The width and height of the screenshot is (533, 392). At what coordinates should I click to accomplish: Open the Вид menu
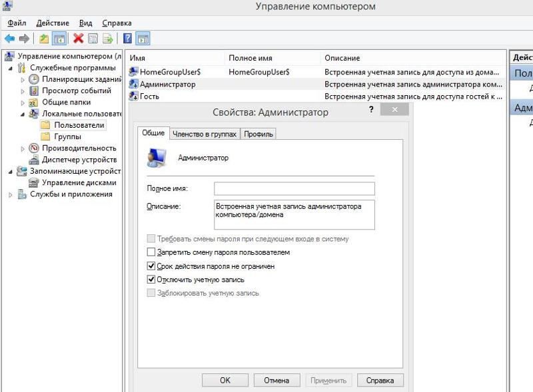86,23
